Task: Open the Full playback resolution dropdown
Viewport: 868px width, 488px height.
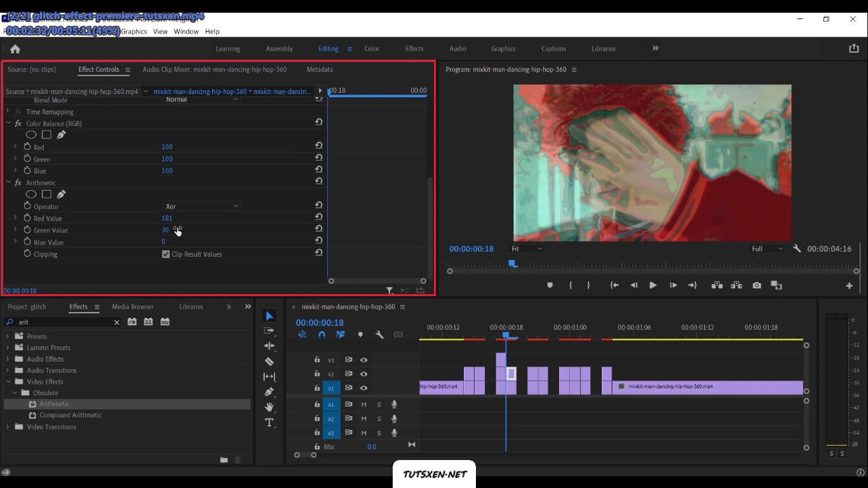Action: (x=767, y=248)
